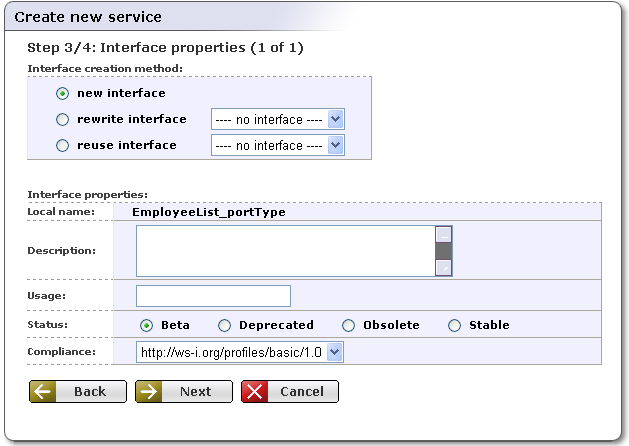The width and height of the screenshot is (629, 446).
Task: Open the Compliance profile dropdown
Action: (x=239, y=352)
